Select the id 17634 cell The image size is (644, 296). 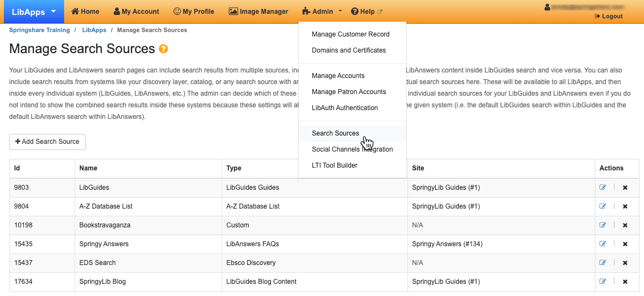point(43,282)
